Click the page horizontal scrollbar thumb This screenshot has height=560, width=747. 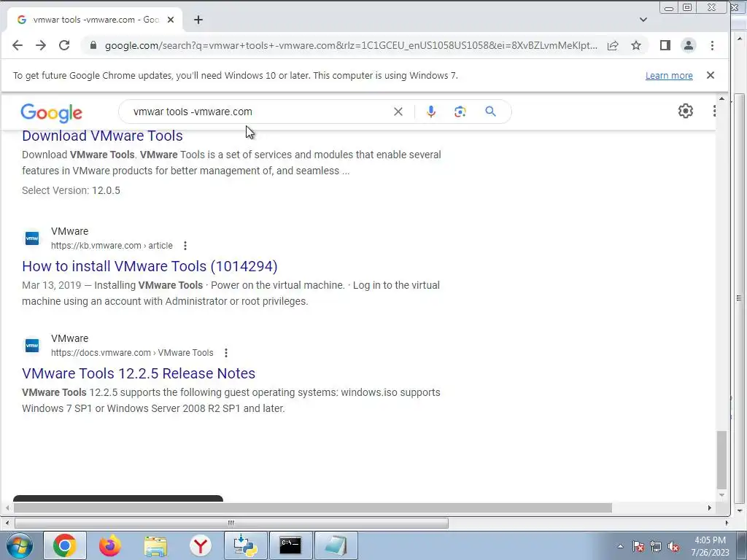(x=312, y=508)
